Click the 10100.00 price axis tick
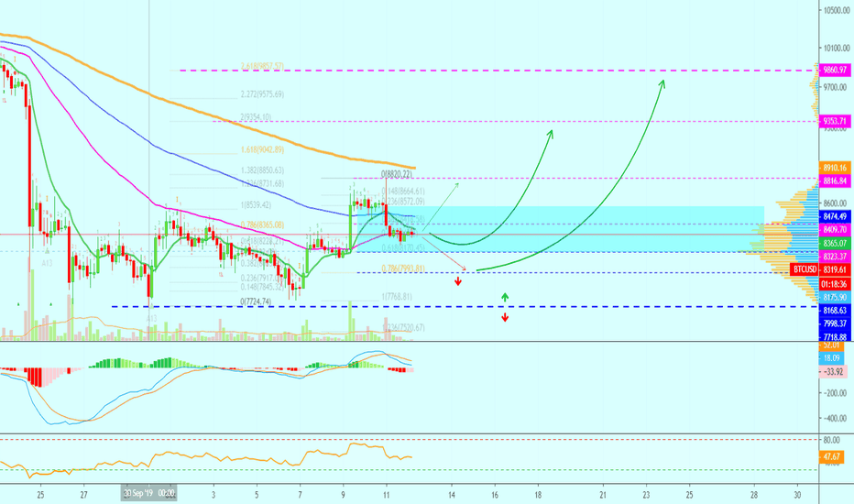 point(835,48)
